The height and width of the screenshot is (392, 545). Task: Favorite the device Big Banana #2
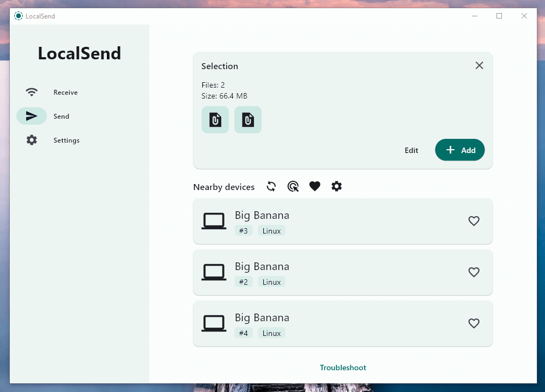[x=474, y=272]
